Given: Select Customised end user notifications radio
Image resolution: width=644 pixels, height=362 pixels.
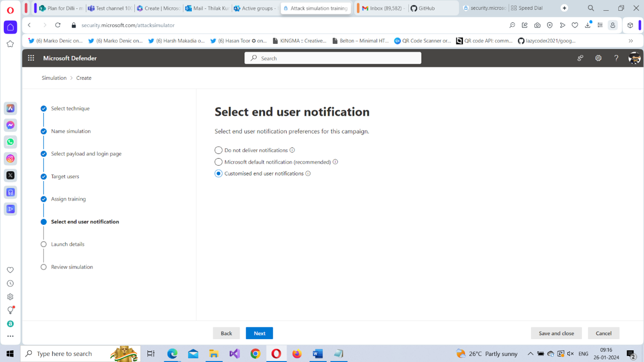Looking at the screenshot, I should coord(219,174).
